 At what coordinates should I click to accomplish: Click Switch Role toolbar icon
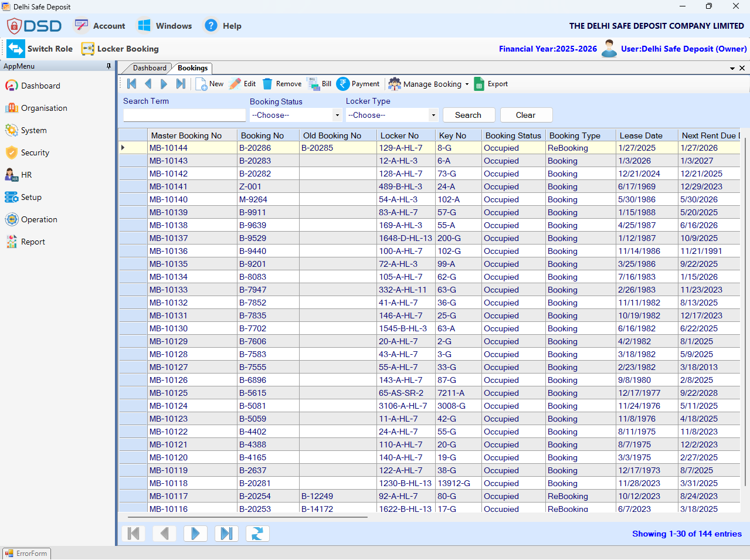click(x=16, y=49)
